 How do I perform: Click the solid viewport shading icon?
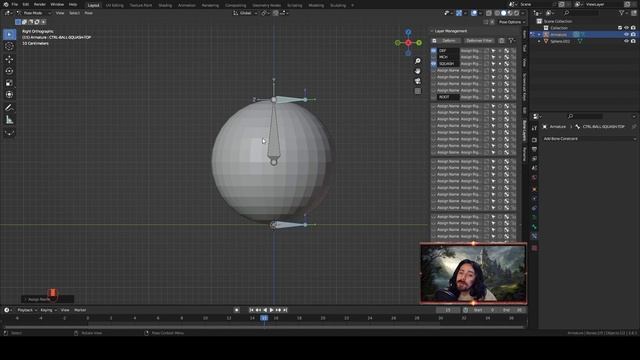[x=504, y=13]
